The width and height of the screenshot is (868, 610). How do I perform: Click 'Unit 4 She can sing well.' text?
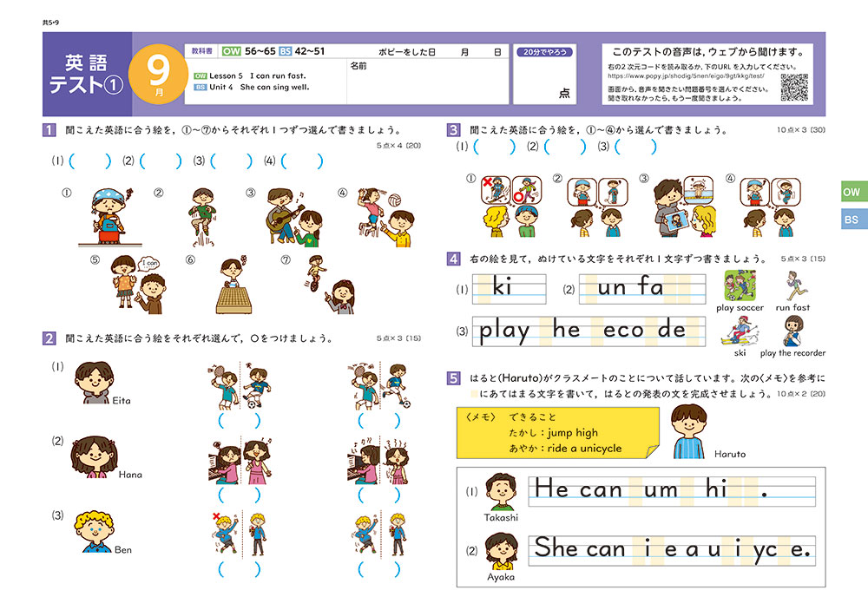coord(259,87)
